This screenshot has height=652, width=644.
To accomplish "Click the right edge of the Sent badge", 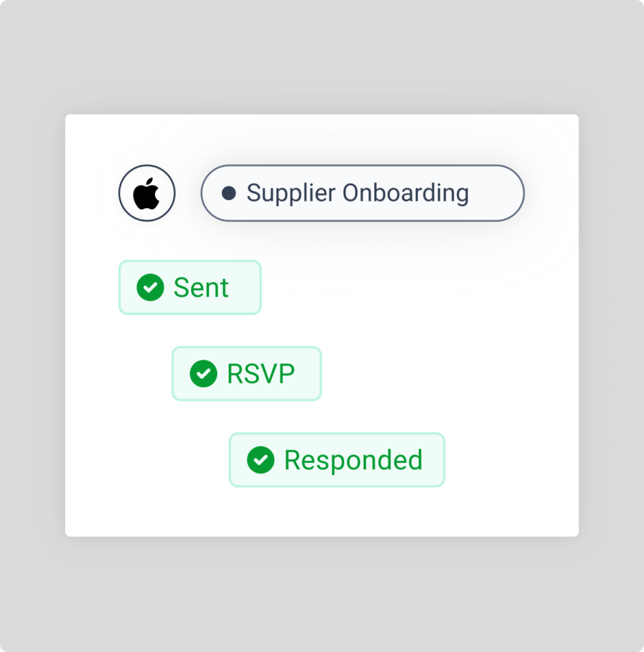I will [x=259, y=288].
